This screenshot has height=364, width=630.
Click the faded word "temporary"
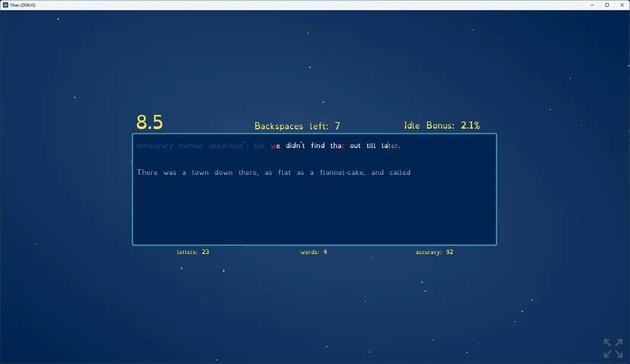(x=155, y=146)
